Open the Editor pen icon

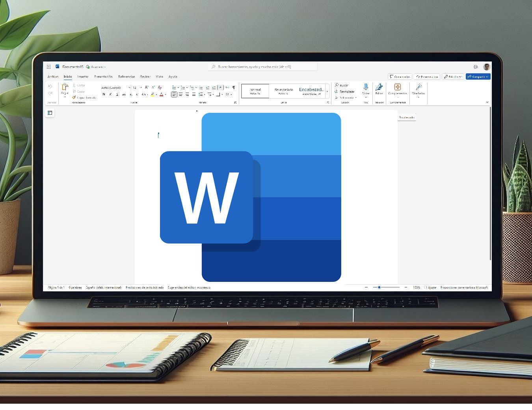click(379, 87)
